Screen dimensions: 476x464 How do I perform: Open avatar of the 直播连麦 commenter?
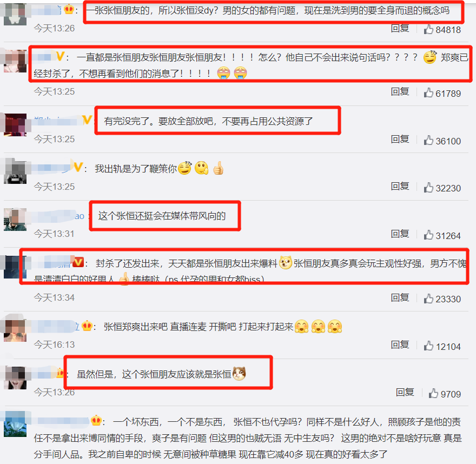click(15, 330)
